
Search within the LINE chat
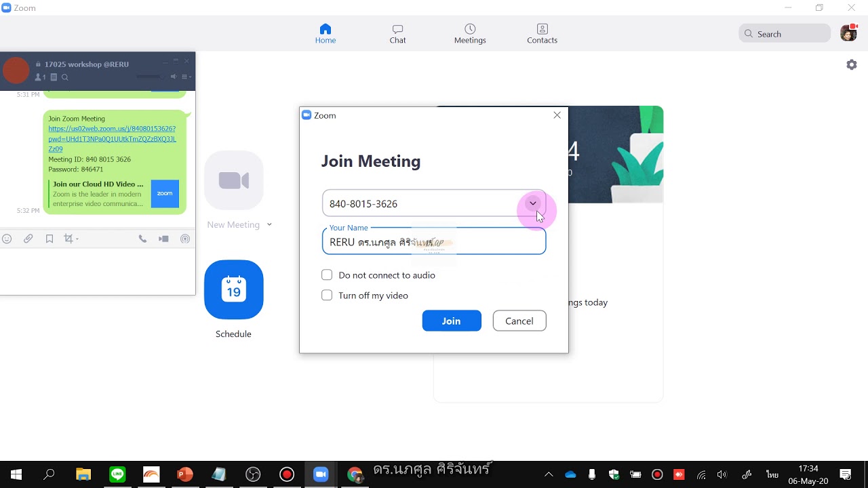click(65, 77)
